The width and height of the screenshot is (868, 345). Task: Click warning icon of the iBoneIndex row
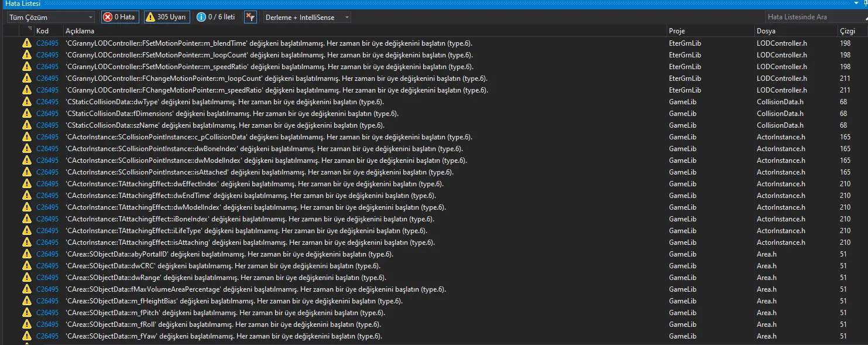(x=26, y=219)
